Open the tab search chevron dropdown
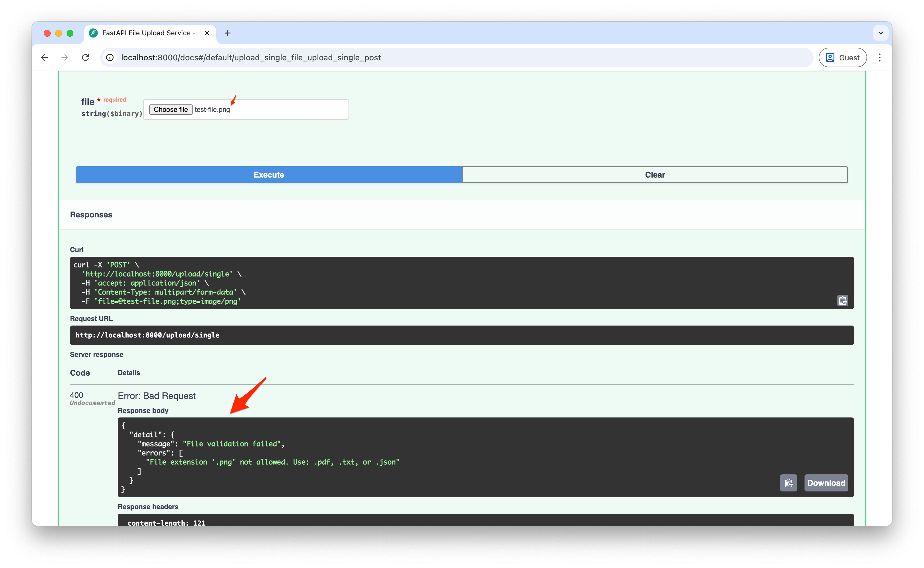 880,33
